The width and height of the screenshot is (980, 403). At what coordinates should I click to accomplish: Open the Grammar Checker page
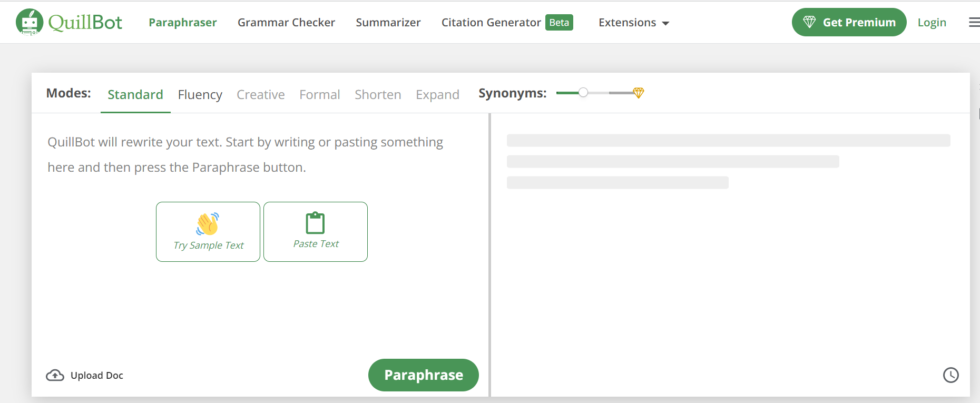pos(286,23)
